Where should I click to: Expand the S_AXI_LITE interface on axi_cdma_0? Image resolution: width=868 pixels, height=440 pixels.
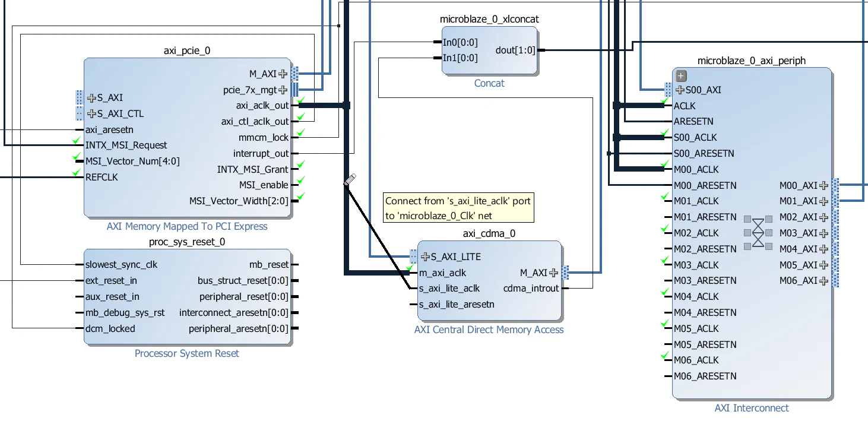[x=426, y=257]
